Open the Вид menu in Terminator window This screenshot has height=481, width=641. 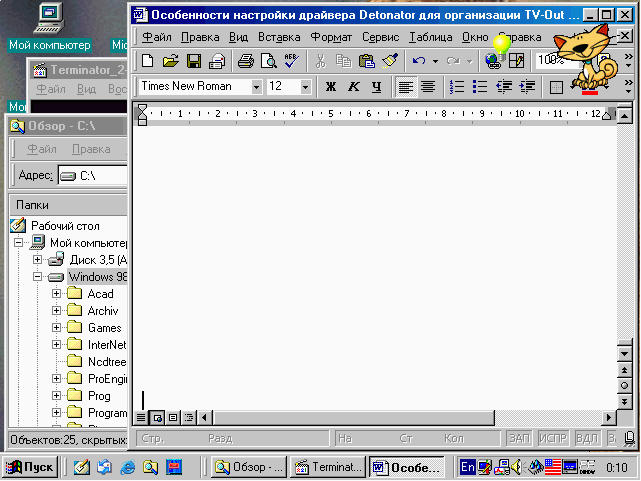point(87,89)
